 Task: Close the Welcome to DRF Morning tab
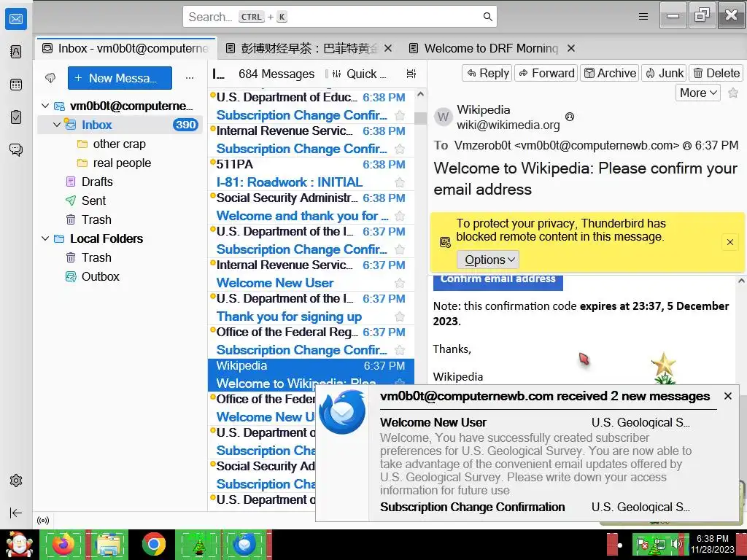click(571, 48)
